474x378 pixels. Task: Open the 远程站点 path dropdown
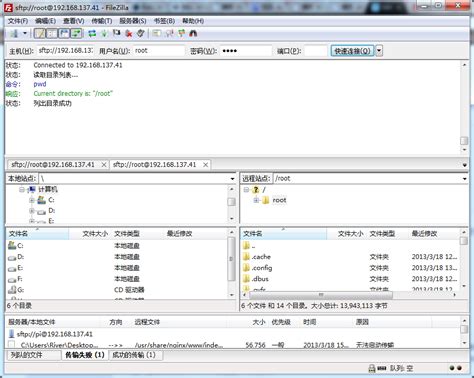pyautogui.click(x=464, y=179)
